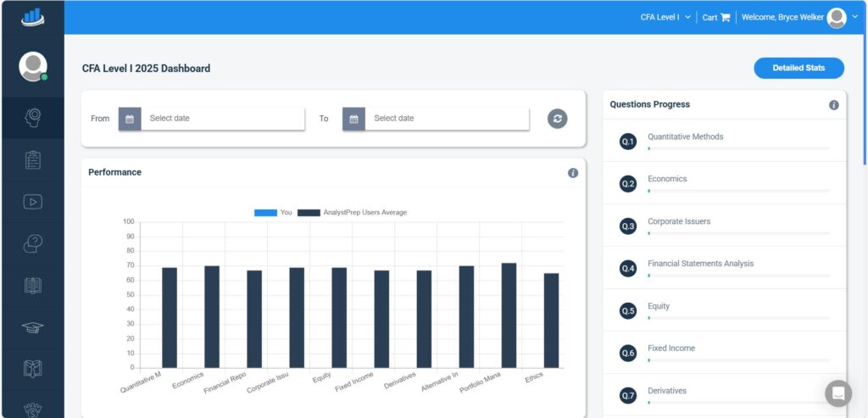The width and height of the screenshot is (868, 418).
Task: Click the Q.2 badge for Economics
Action: [x=628, y=184]
